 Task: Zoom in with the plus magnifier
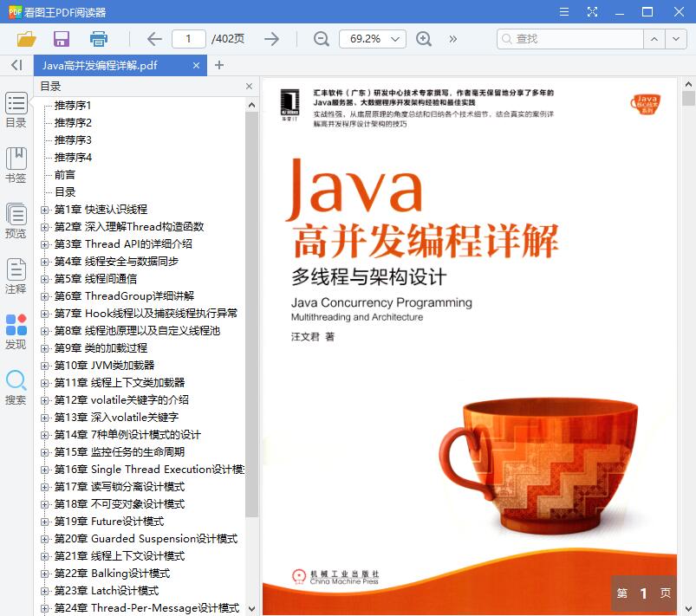click(x=424, y=39)
